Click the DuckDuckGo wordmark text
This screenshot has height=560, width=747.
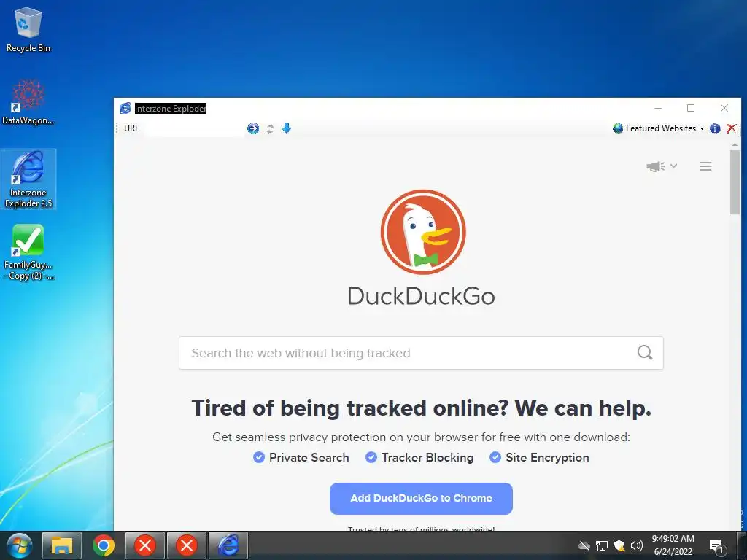pos(421,296)
